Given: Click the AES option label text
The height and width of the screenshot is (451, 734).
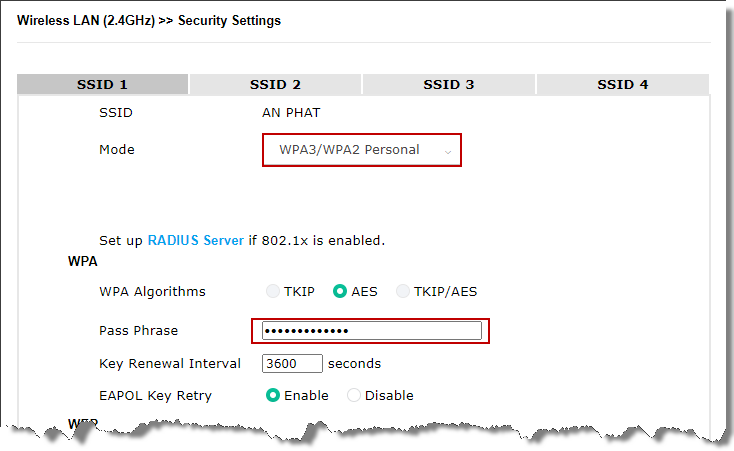Looking at the screenshot, I should [x=364, y=291].
